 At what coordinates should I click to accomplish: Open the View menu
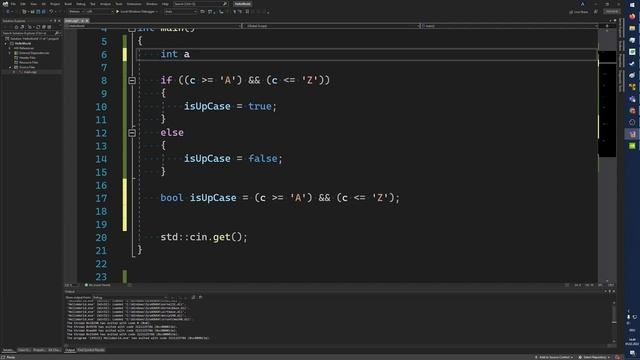click(33, 4)
